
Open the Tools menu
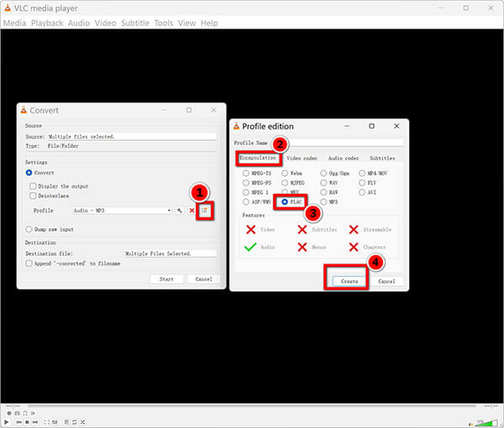(x=164, y=23)
